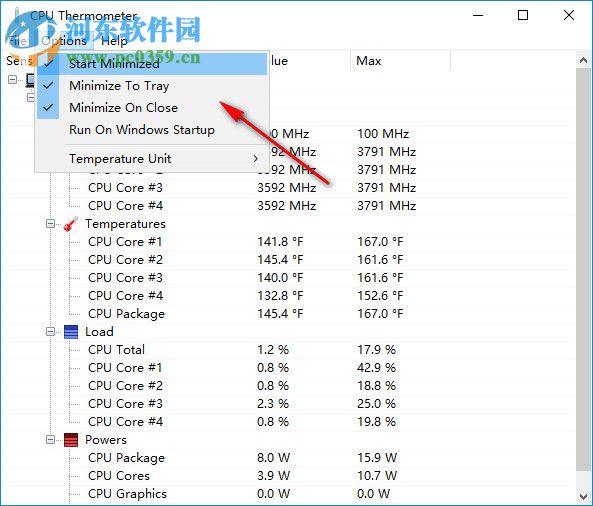Toggle Minimize On Close option
Image resolution: width=593 pixels, height=506 pixels.
[x=152, y=108]
